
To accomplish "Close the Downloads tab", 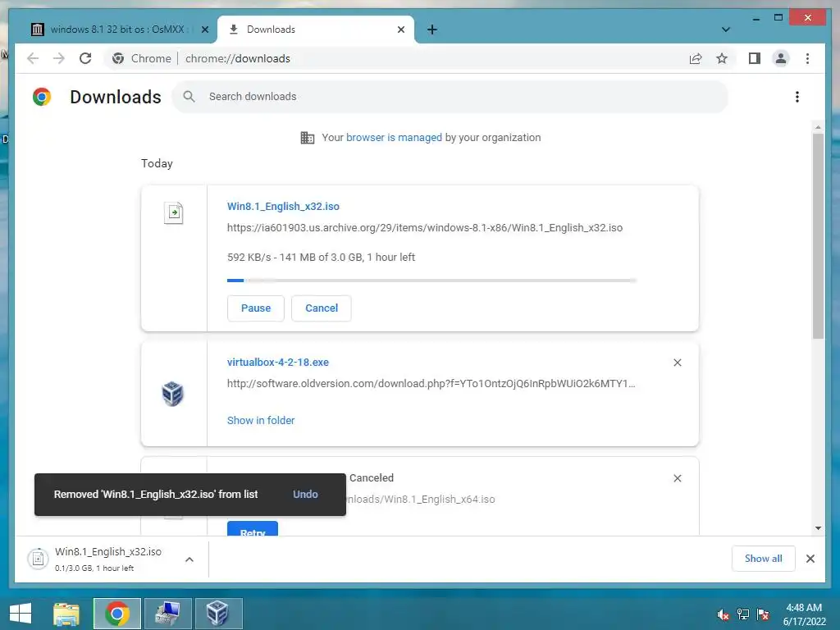I will point(400,30).
